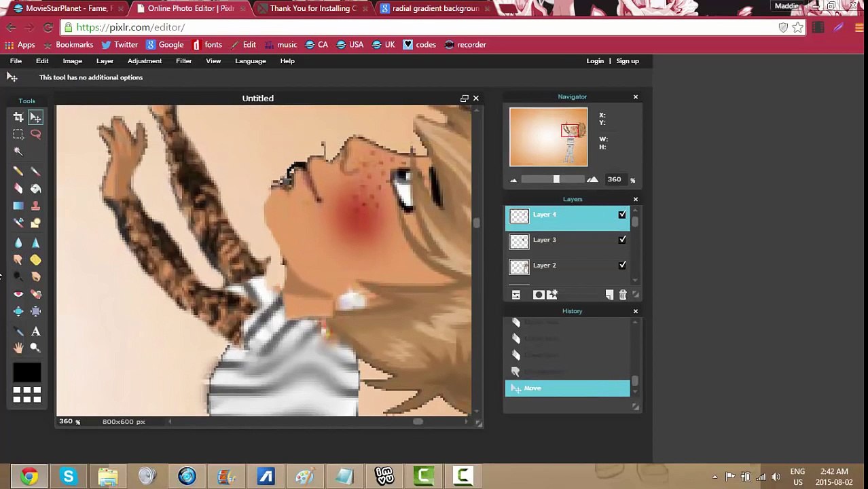Image resolution: width=868 pixels, height=489 pixels.
Task: Click the Sign up link
Action: point(628,61)
